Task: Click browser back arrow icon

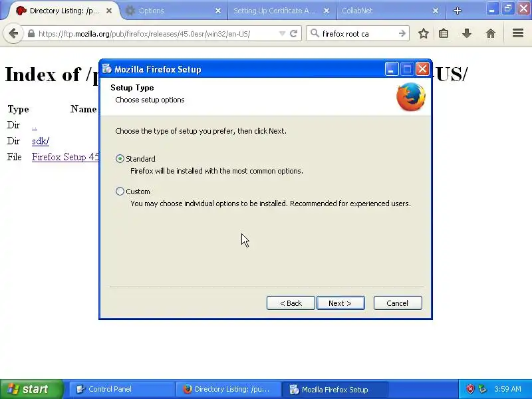Action: pyautogui.click(x=13, y=34)
